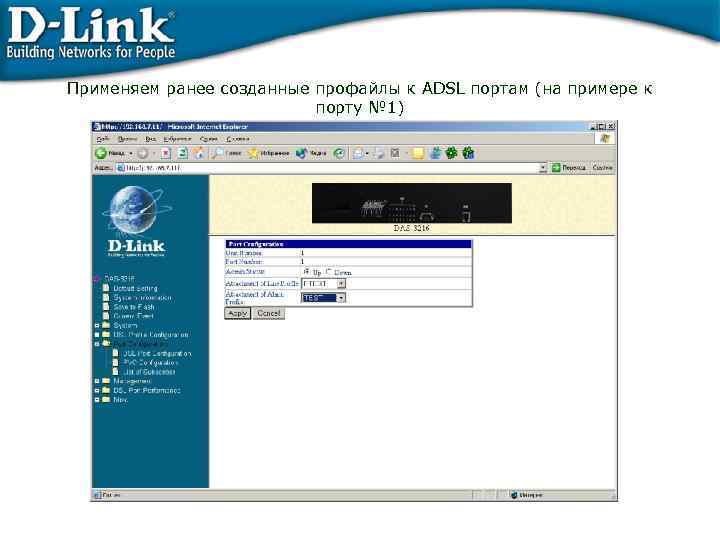Viewport: 720px width, 540px height.
Task: Click the Management folder icon
Action: pos(106,381)
